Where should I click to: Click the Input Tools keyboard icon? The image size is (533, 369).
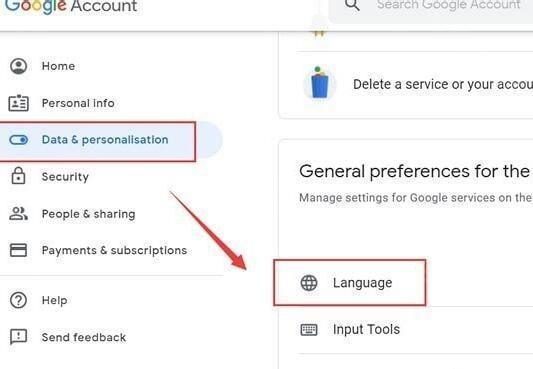pos(309,330)
